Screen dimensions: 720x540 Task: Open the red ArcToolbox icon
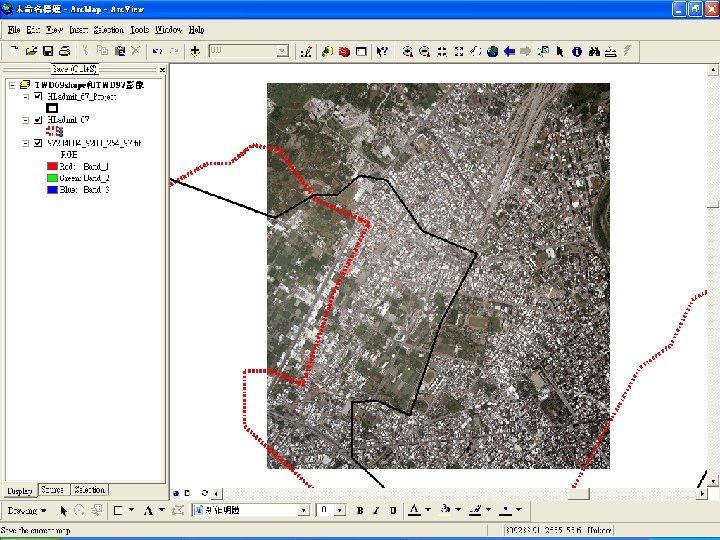(344, 51)
